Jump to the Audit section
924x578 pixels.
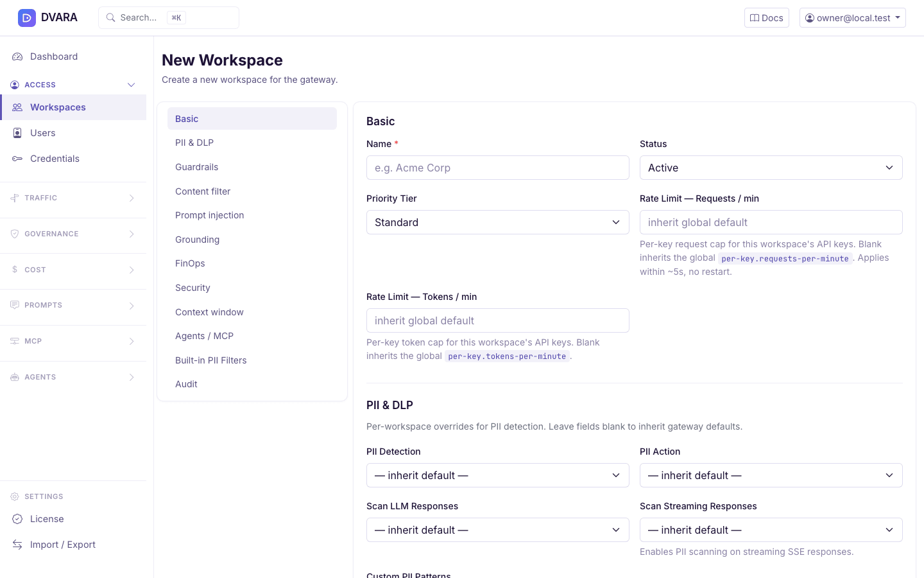click(252, 384)
